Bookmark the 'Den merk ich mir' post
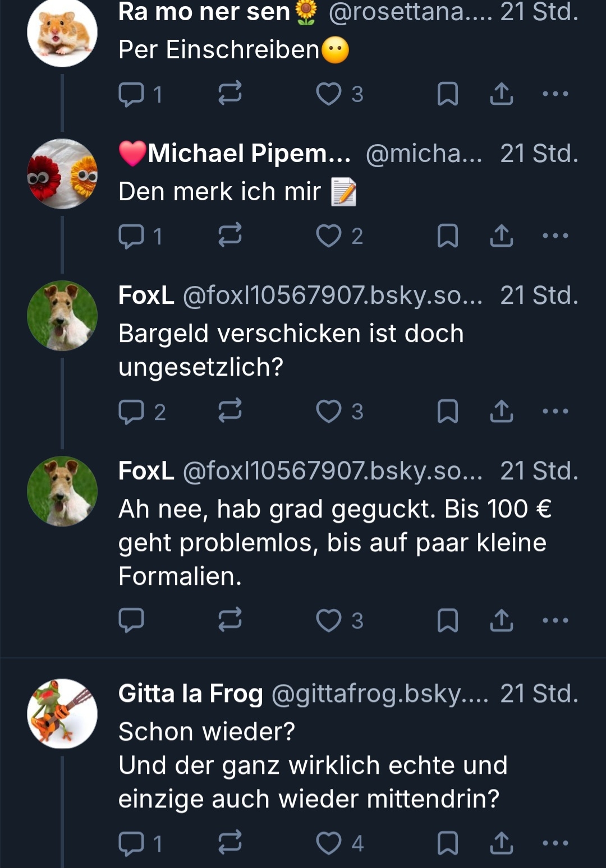 coord(447,236)
